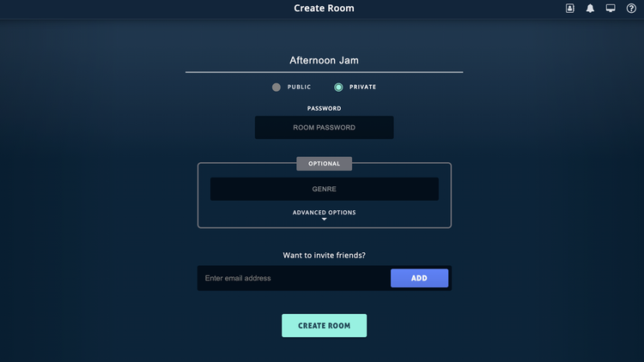This screenshot has height=362, width=644.
Task: Click the Add email button
Action: click(419, 278)
